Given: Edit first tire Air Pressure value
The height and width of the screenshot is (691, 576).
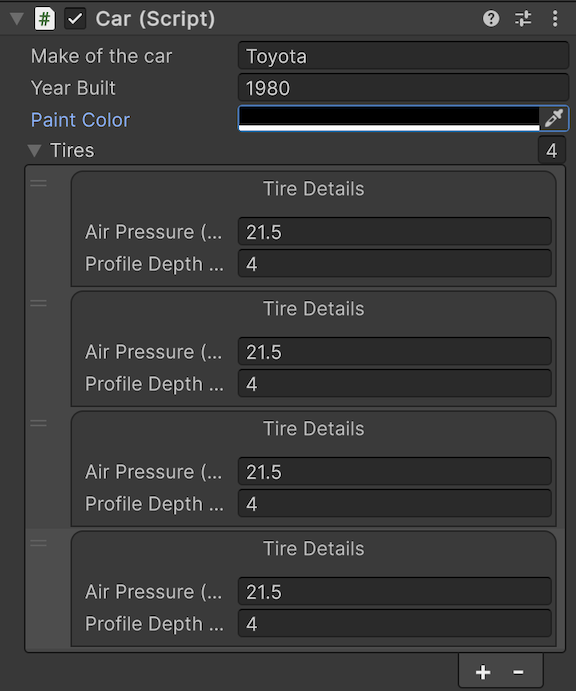Looking at the screenshot, I should 394,231.
